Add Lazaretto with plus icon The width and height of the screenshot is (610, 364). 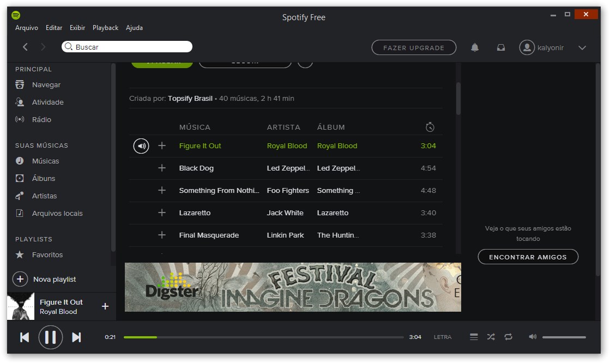click(x=162, y=213)
